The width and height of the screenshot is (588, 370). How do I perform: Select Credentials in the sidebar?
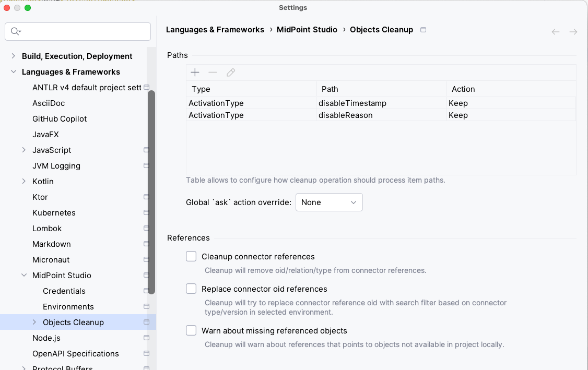coord(64,291)
